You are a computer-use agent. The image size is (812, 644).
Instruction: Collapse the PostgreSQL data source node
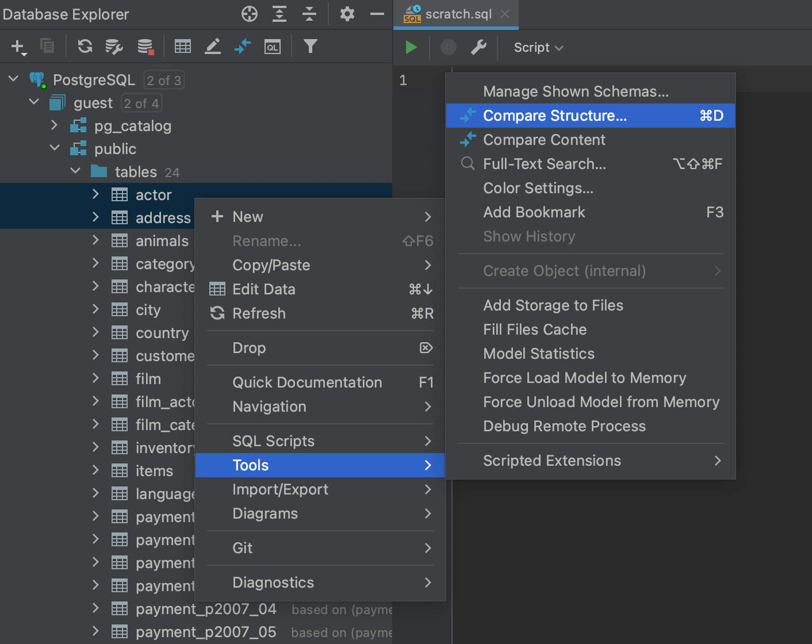[14, 79]
